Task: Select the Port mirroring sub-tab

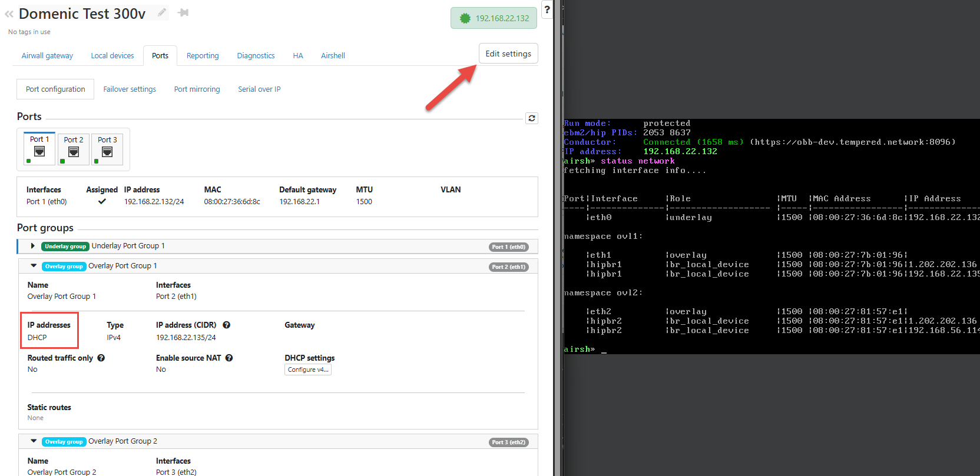Action: 197,89
